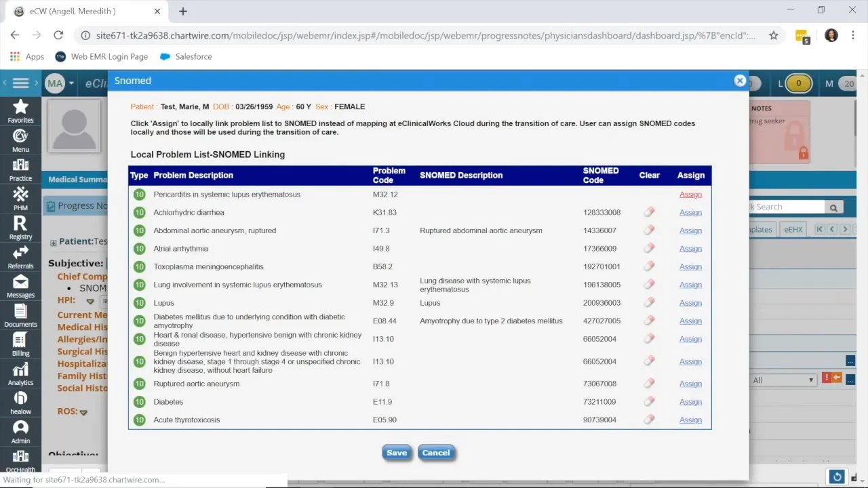
Task: Open Messages in the sidebar
Action: (20, 287)
